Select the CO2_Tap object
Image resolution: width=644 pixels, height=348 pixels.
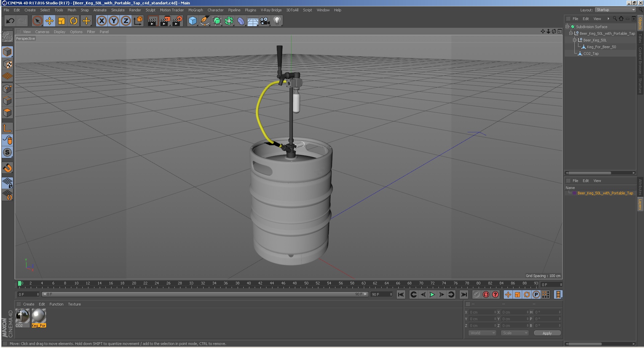coord(591,54)
